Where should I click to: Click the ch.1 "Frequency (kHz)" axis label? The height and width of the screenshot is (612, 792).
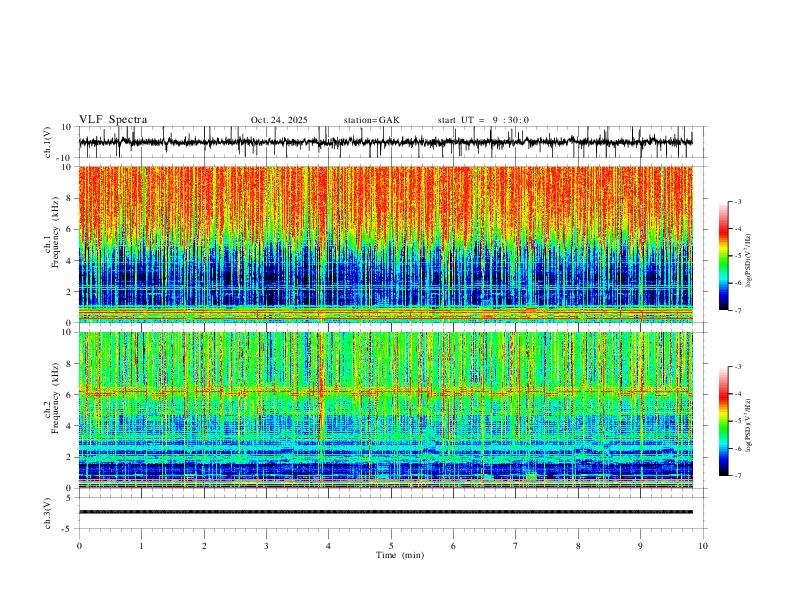[55, 232]
